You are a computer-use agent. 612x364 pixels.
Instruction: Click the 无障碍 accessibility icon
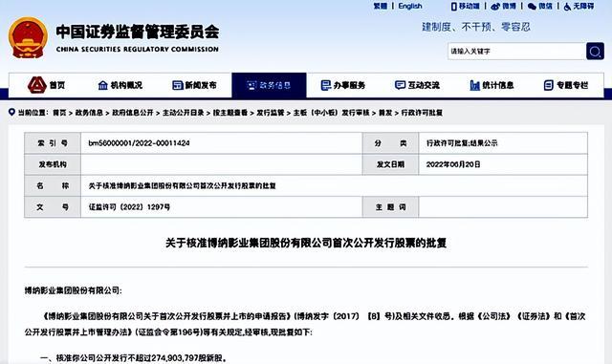pos(567,7)
